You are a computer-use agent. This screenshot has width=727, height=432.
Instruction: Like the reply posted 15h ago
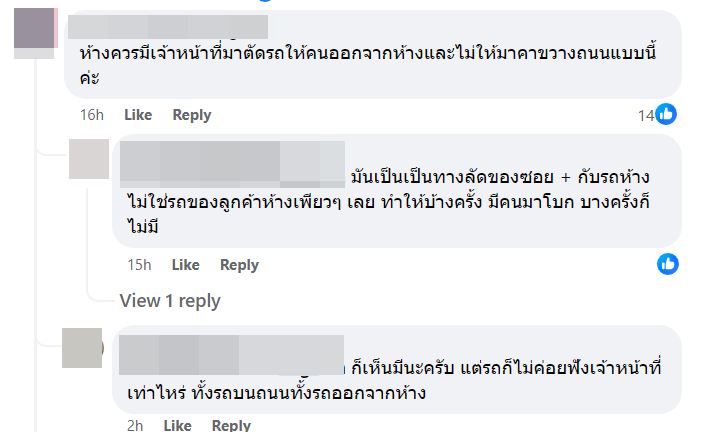tap(185, 265)
